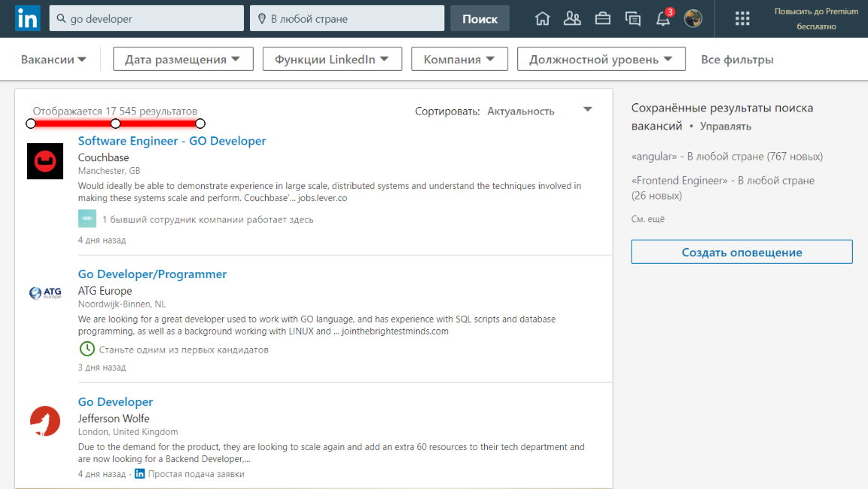Click Актуальность sort value
This screenshot has height=489, width=868.
click(x=520, y=112)
